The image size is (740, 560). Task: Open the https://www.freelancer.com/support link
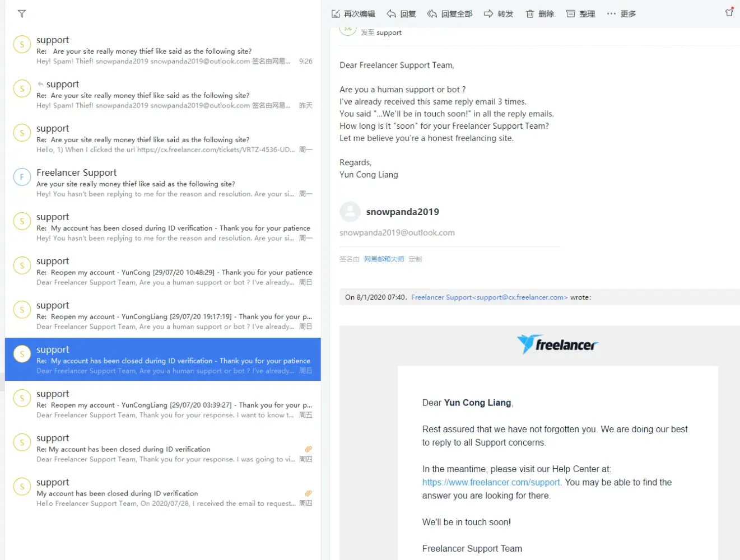tap(491, 482)
